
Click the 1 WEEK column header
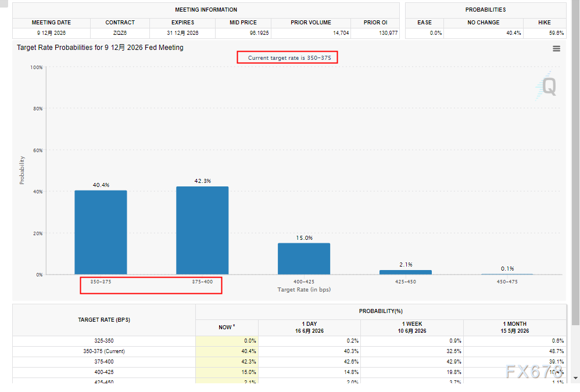point(411,328)
